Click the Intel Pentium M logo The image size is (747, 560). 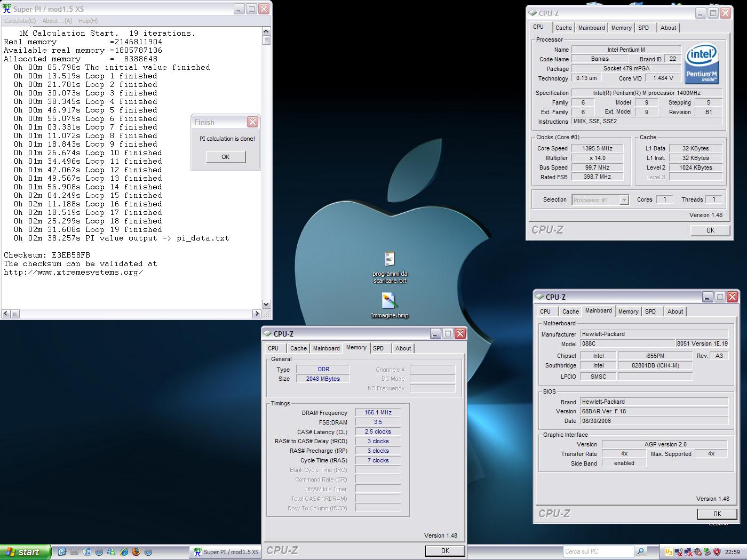click(702, 65)
